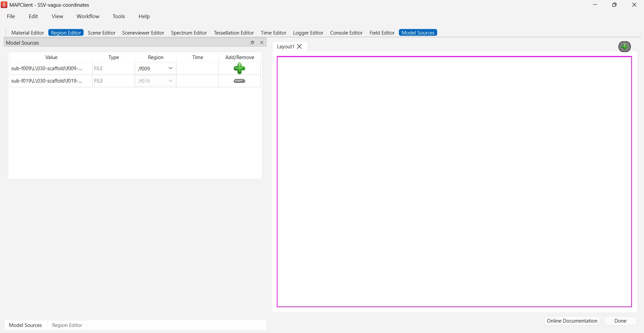Select sub-f019 scaffold file value cell

coord(51,81)
